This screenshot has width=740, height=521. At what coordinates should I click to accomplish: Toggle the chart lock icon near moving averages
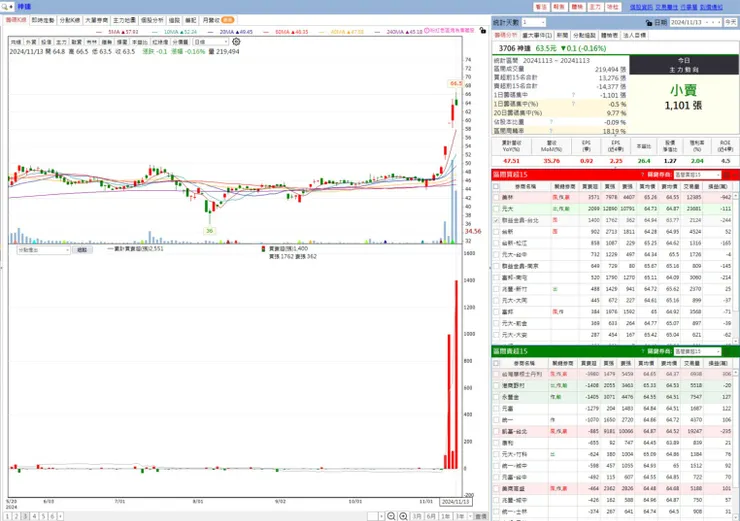[482, 31]
